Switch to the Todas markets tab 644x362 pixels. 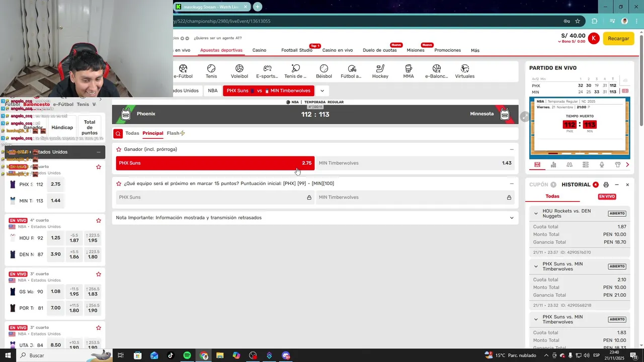(132, 133)
